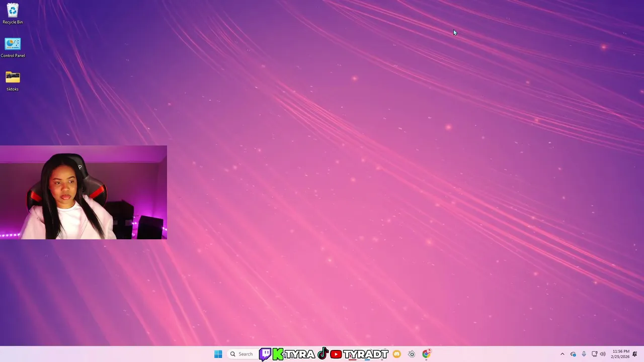This screenshot has width=644, height=362.
Task: Open the notification bell in taskbar corner
Action: point(635,354)
